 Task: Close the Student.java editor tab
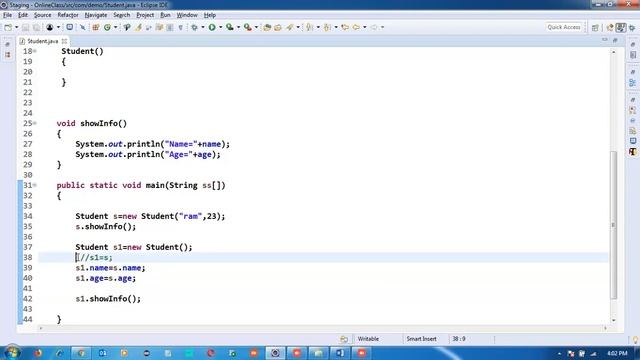tap(64, 41)
